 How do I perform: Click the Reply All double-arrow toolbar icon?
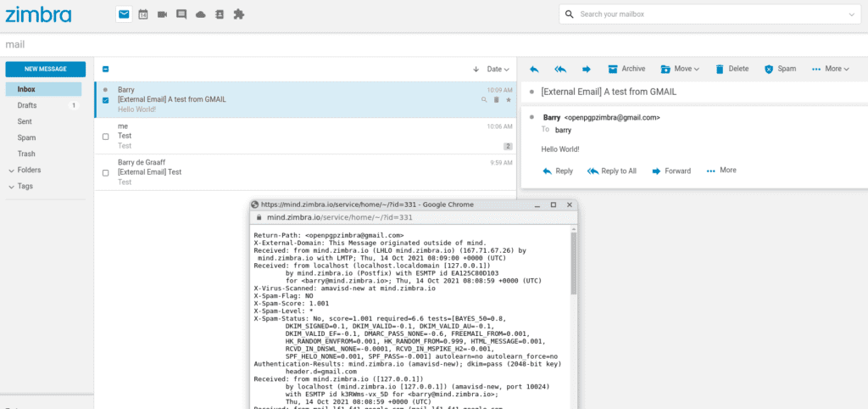tap(560, 70)
